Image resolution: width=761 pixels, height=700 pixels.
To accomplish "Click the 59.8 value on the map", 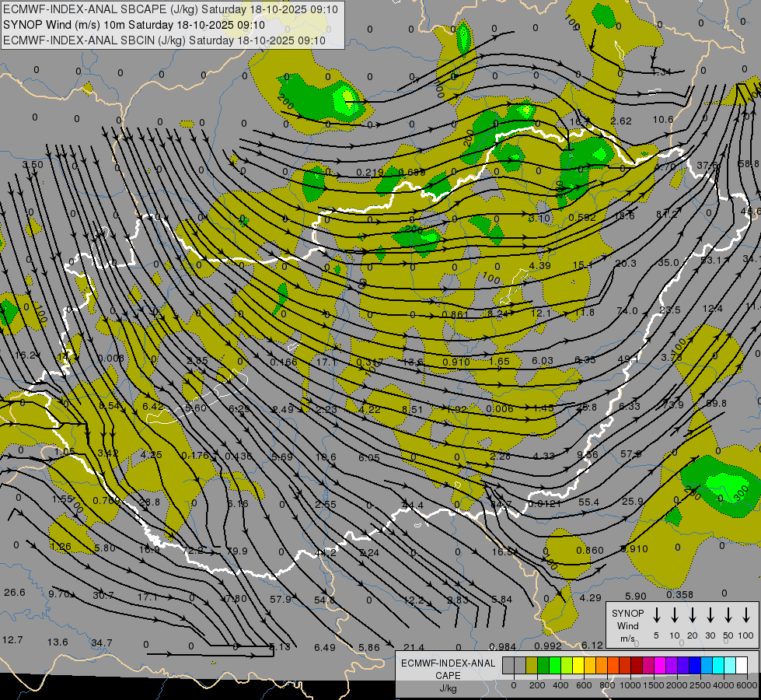I will pos(717,403).
